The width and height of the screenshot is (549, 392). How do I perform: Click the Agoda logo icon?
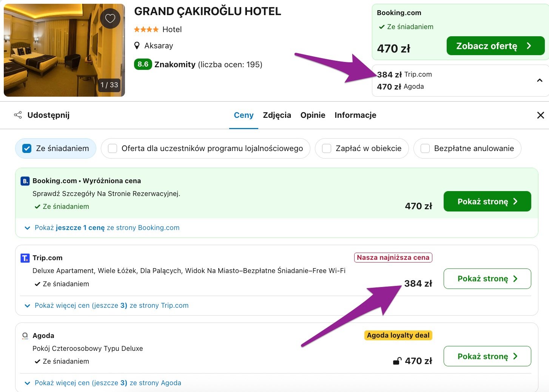pyautogui.click(x=25, y=336)
